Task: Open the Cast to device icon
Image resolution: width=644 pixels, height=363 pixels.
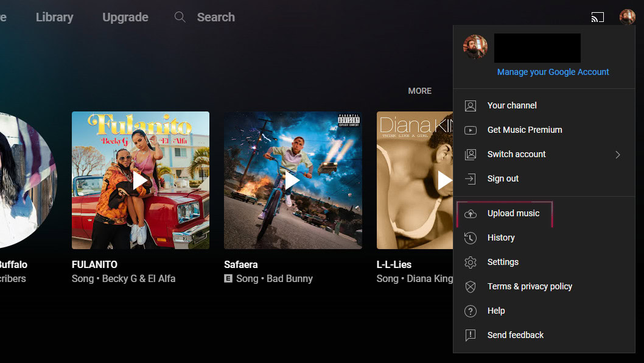Action: coord(598,17)
